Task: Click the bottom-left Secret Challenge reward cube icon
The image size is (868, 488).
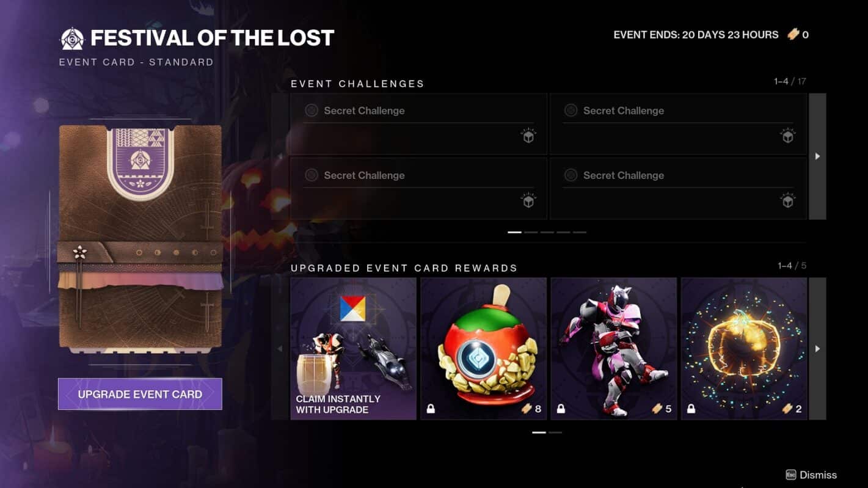Action: coord(528,200)
